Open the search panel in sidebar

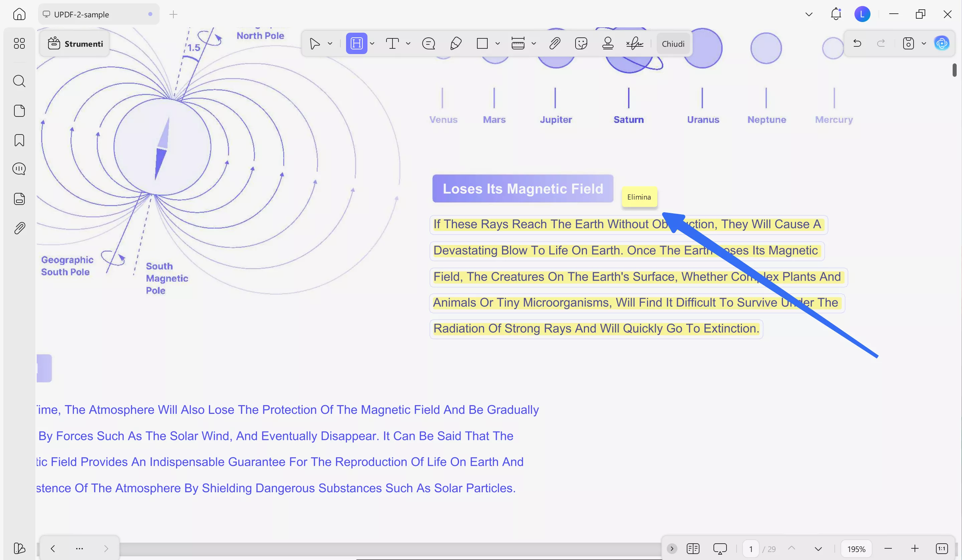19,81
